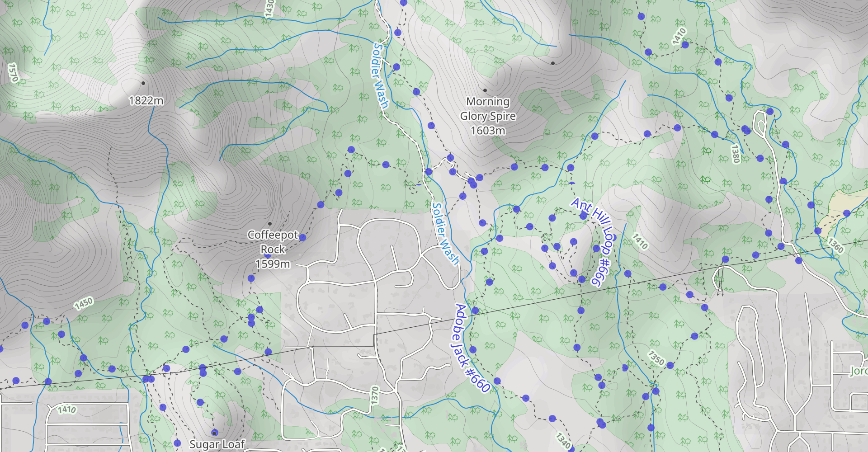This screenshot has width=868, height=452.
Task: Click the 1350 contour label
Action: pyautogui.click(x=656, y=358)
